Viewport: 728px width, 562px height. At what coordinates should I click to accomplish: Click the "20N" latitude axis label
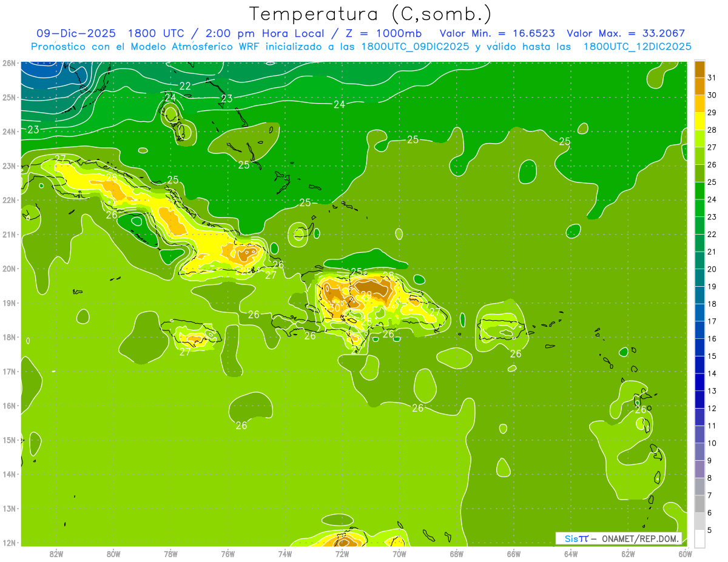pos(9,269)
